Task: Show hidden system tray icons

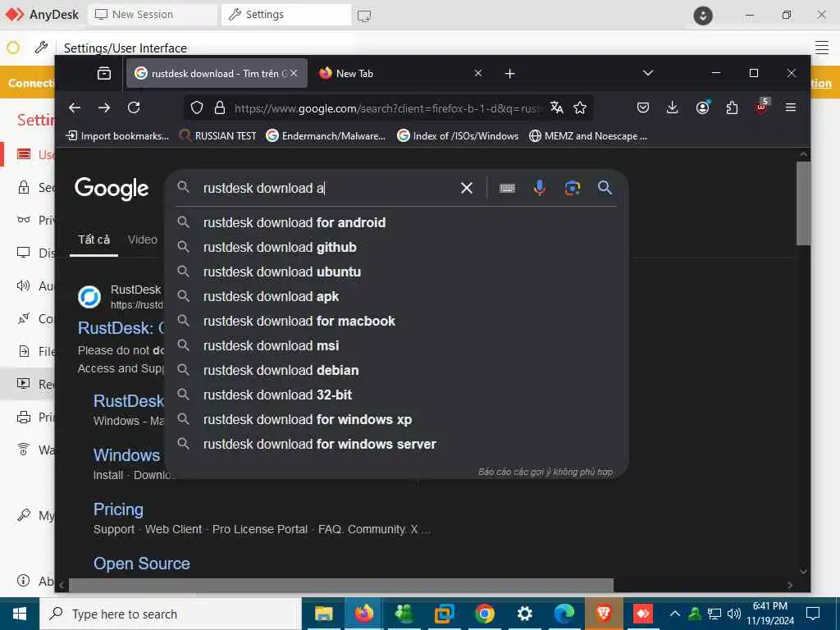Action: click(675, 614)
